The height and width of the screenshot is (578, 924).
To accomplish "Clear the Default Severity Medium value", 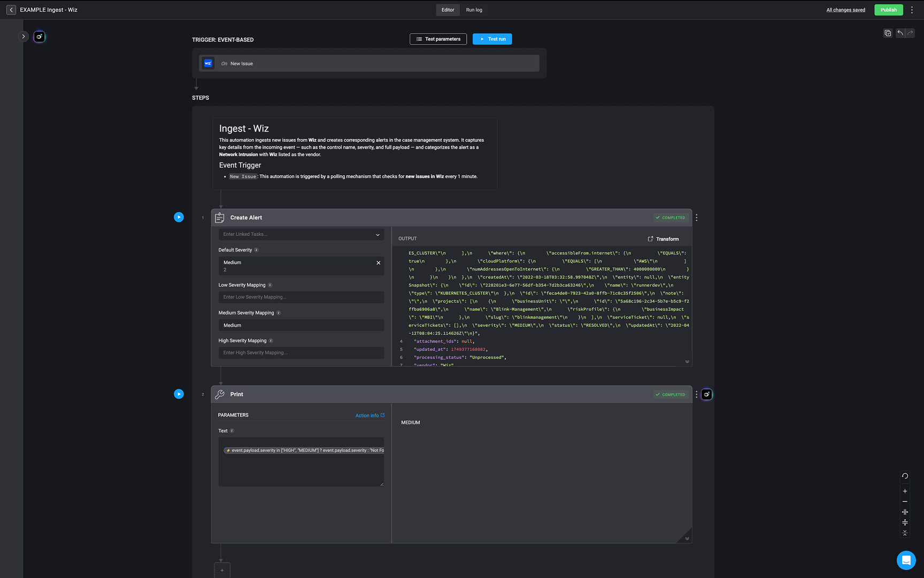I will click(x=378, y=263).
